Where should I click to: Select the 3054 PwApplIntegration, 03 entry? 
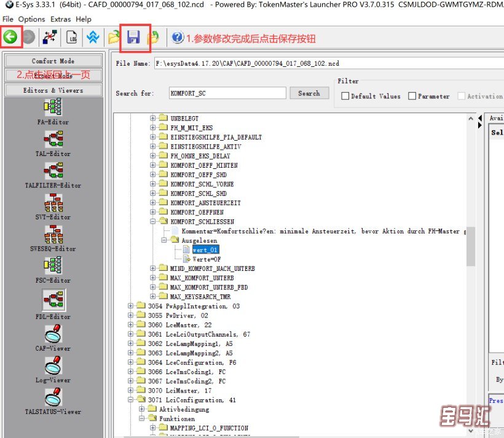coord(194,306)
